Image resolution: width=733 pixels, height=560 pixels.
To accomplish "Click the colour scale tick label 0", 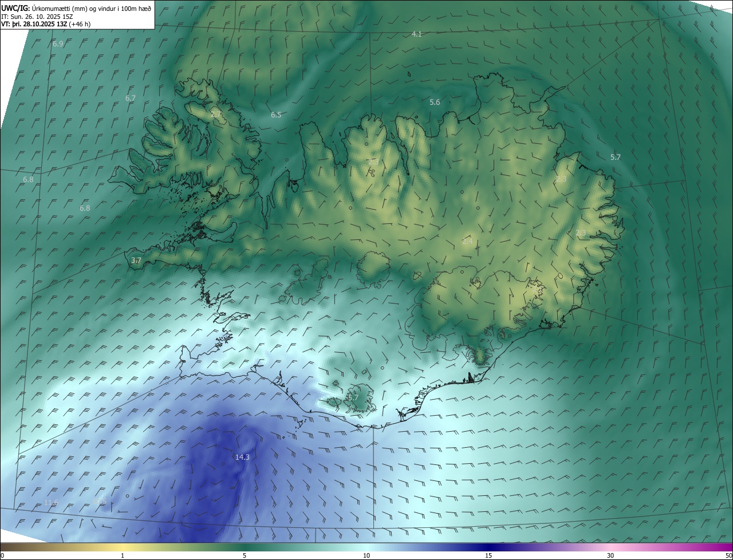I will point(2,555).
